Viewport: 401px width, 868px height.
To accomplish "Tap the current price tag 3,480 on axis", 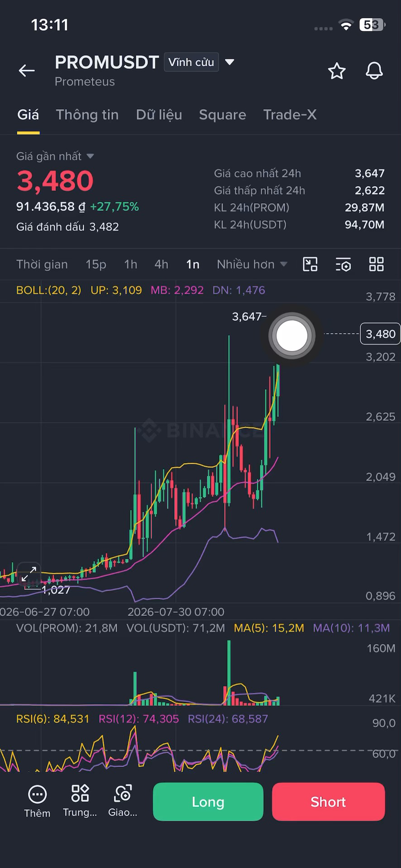I will click(380, 334).
